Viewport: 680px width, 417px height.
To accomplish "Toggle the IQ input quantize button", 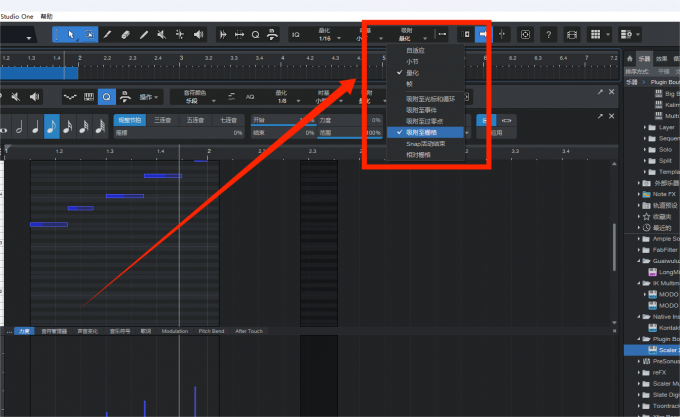I will [x=295, y=34].
